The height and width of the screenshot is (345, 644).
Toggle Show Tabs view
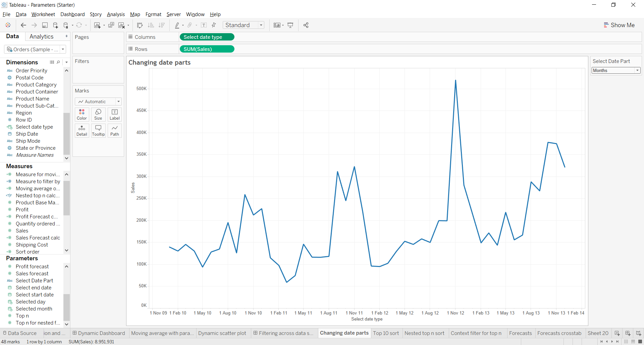pos(640,342)
